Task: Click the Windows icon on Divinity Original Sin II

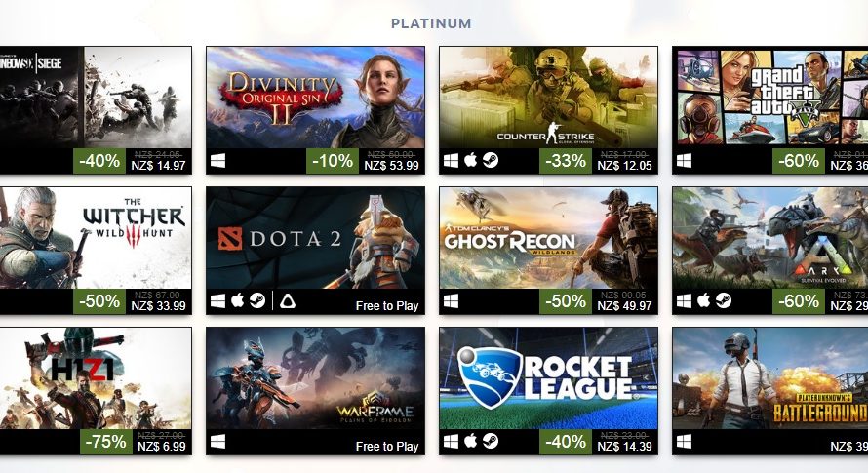Action: (218, 161)
